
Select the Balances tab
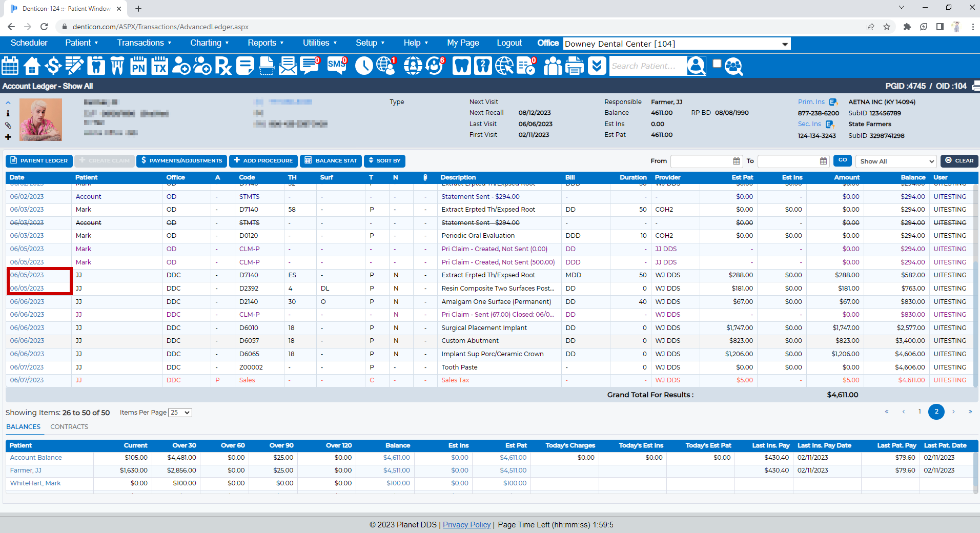tap(24, 427)
